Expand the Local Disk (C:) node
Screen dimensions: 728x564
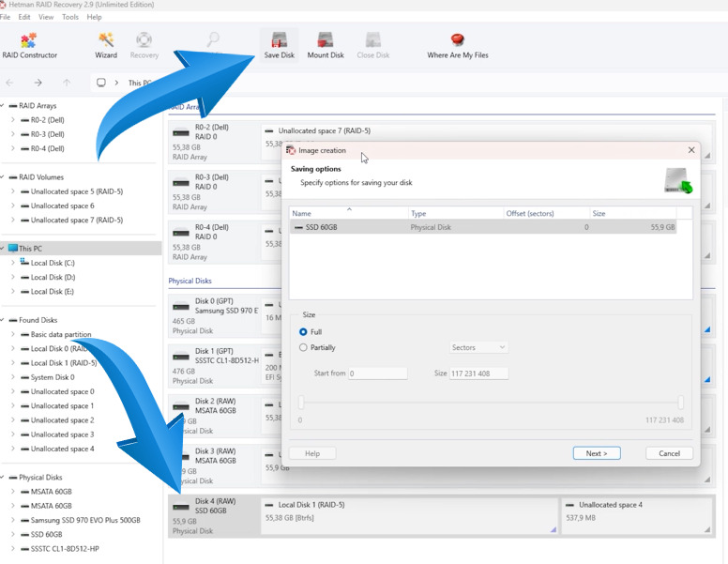(13, 263)
